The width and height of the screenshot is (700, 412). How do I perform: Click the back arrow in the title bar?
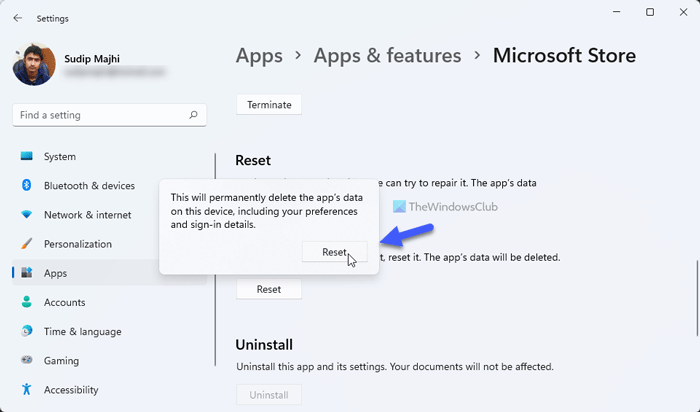coord(18,17)
